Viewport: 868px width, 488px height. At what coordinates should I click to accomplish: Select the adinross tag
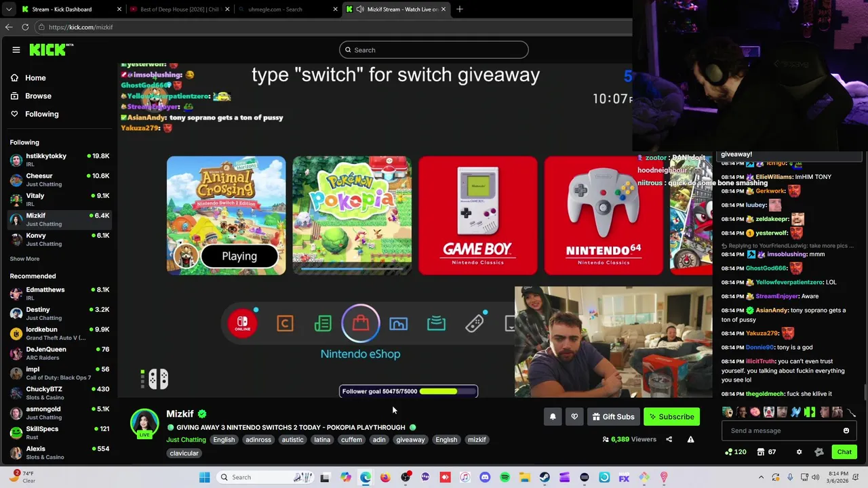[258, 440]
